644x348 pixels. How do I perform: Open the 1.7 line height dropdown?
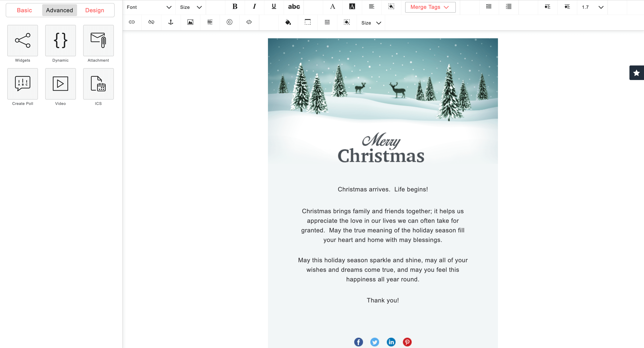pos(592,7)
